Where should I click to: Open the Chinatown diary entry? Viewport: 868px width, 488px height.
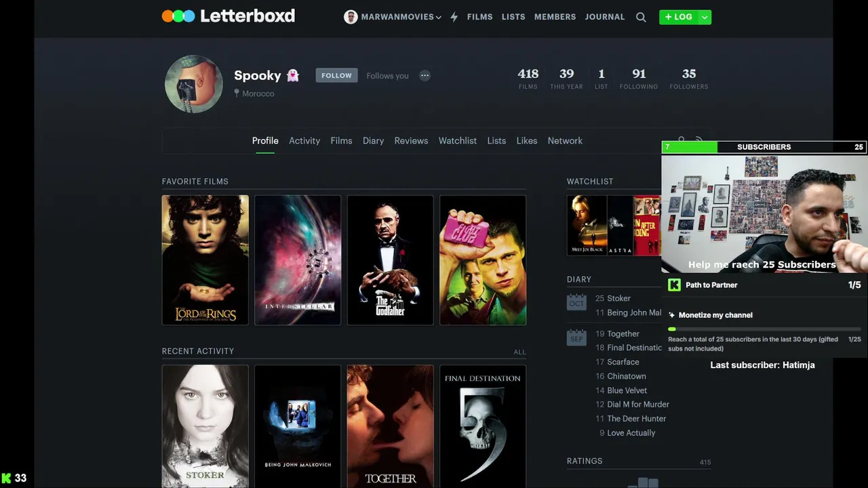tap(627, 376)
